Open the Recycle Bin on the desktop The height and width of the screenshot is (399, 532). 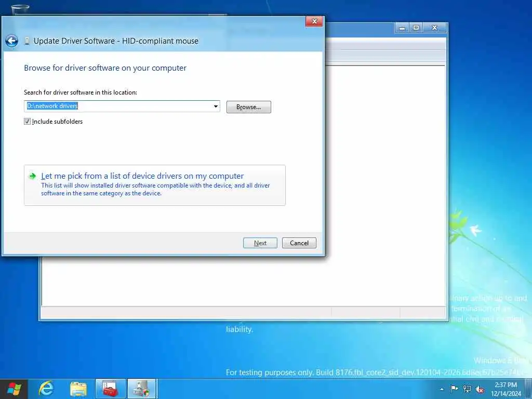coord(20,10)
